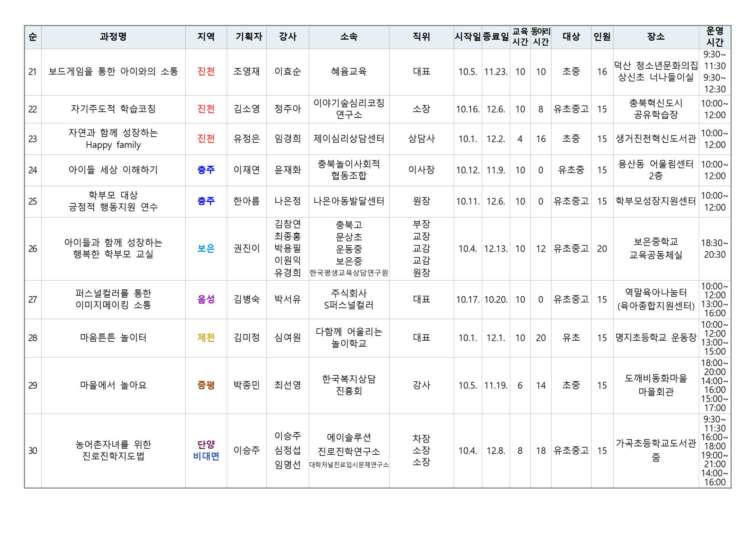Click planner name '조영재'
Image resolution: width=756 pixels, height=534 pixels.
coord(246,71)
